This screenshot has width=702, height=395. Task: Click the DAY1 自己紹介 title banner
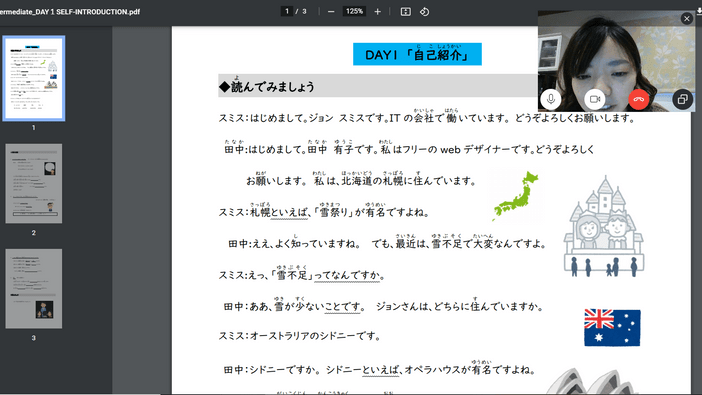(417, 54)
